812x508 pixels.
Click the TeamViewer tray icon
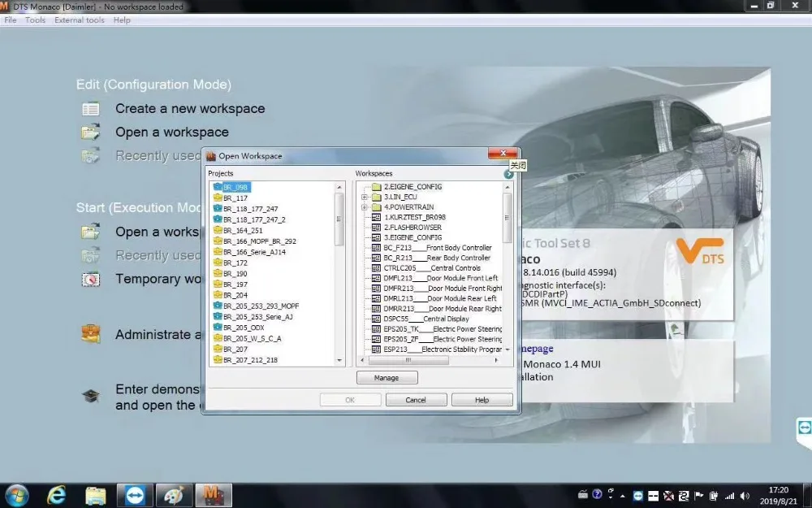[638, 496]
